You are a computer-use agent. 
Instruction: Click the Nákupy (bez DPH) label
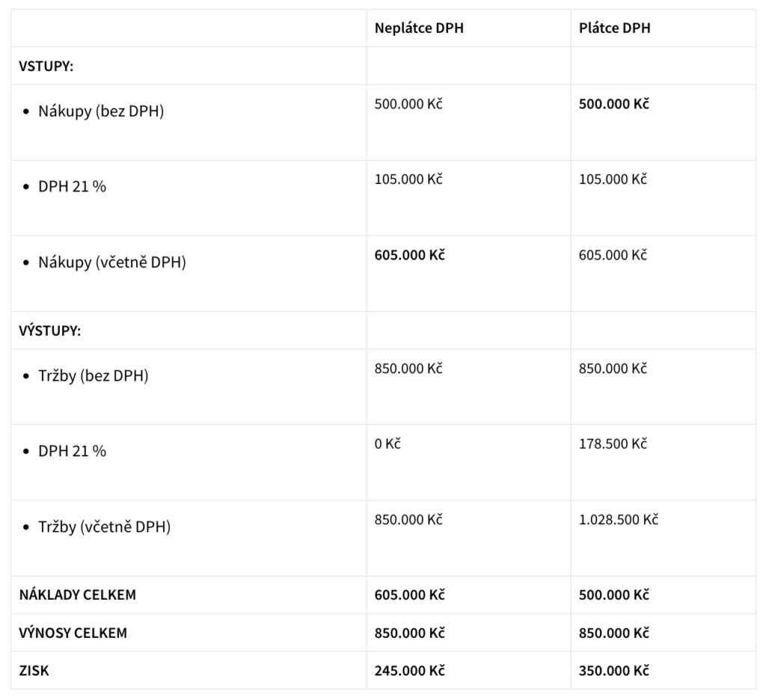point(101,111)
